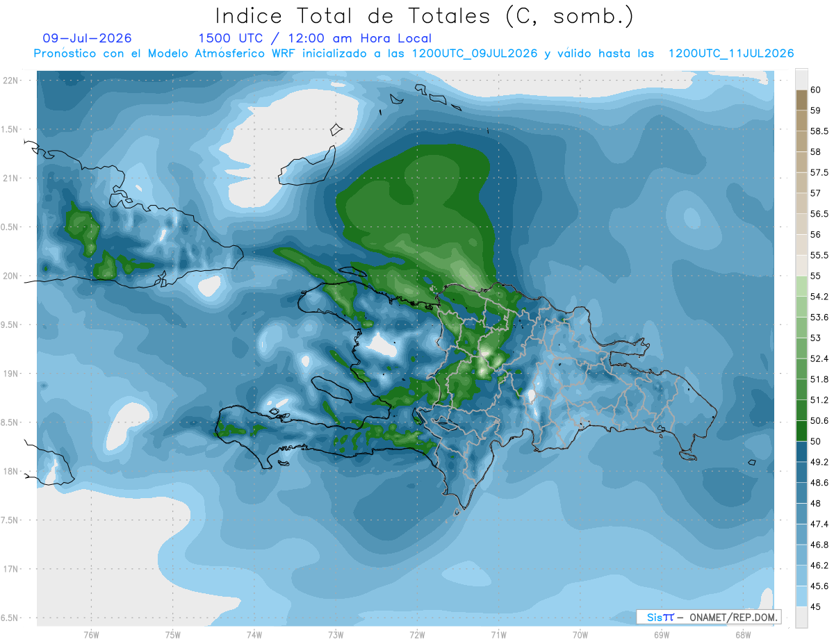Click the "17N" latitude label
This screenshot has height=644, width=834.
point(11,569)
